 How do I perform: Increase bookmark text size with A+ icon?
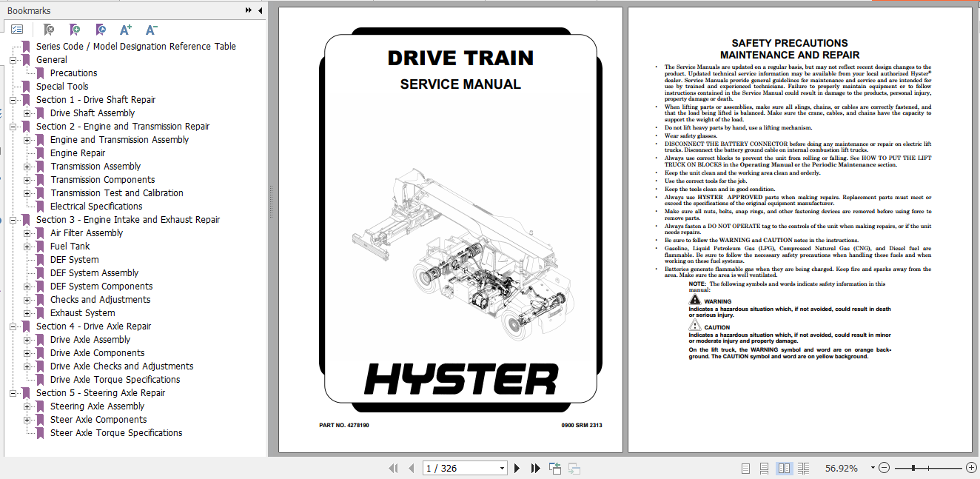pos(125,29)
